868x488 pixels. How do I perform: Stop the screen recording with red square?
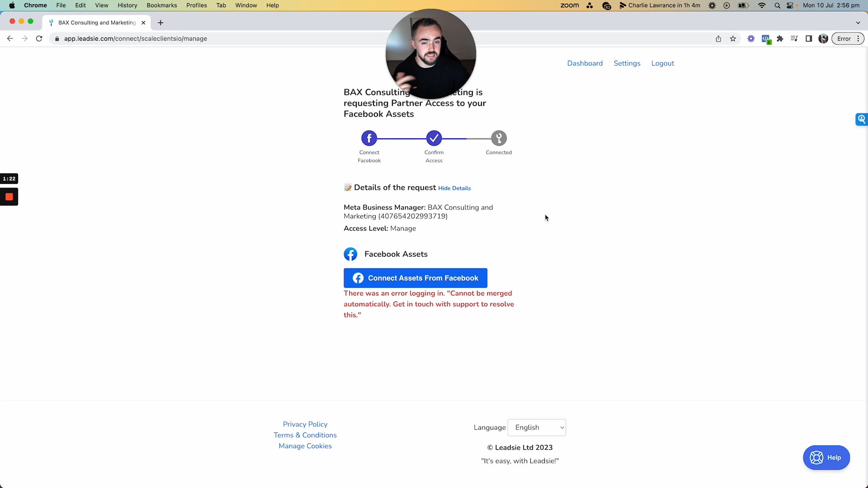9,197
